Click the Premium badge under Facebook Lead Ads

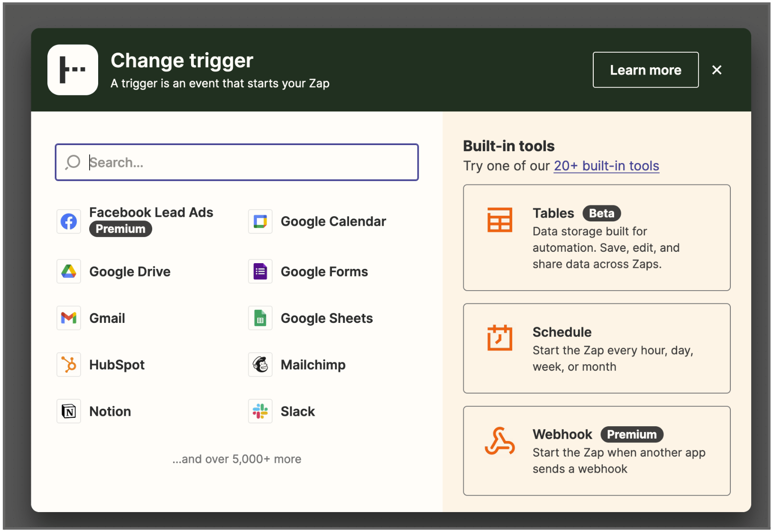pyautogui.click(x=120, y=229)
